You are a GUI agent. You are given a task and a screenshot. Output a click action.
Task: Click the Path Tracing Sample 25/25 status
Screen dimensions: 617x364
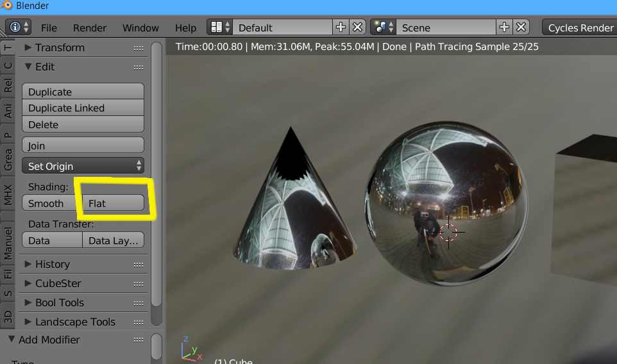[477, 46]
